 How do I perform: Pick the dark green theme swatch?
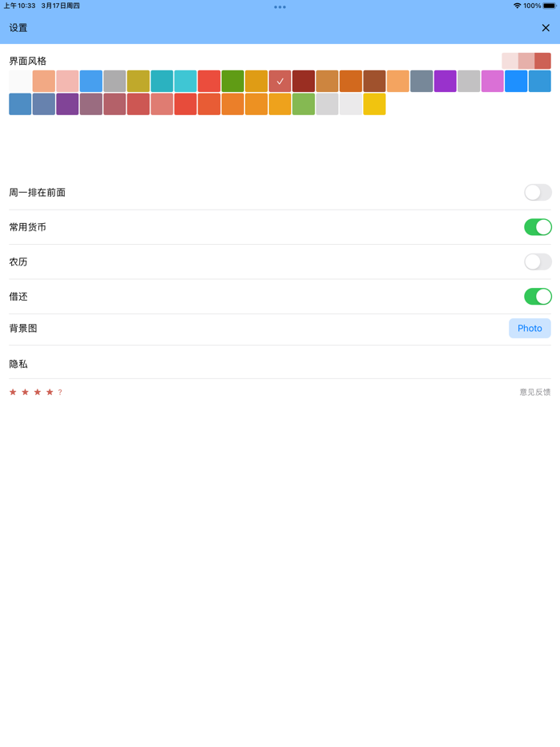point(233,81)
